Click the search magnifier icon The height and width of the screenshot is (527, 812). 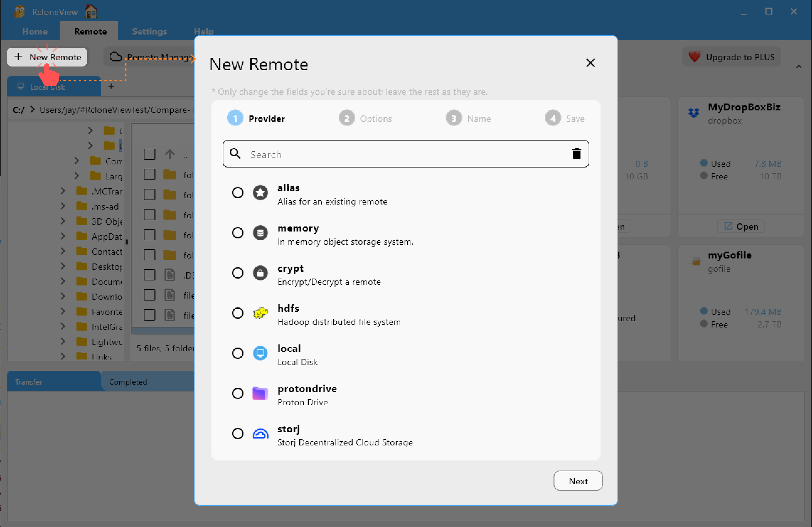coord(235,154)
